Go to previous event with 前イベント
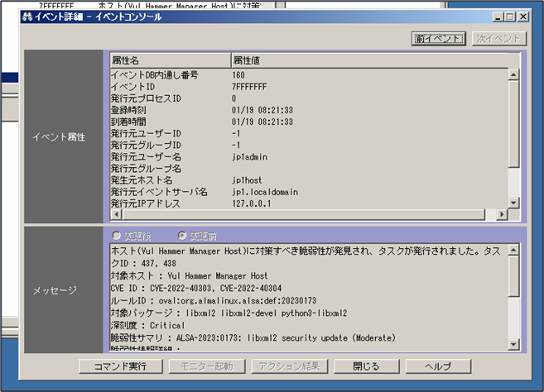 point(438,38)
